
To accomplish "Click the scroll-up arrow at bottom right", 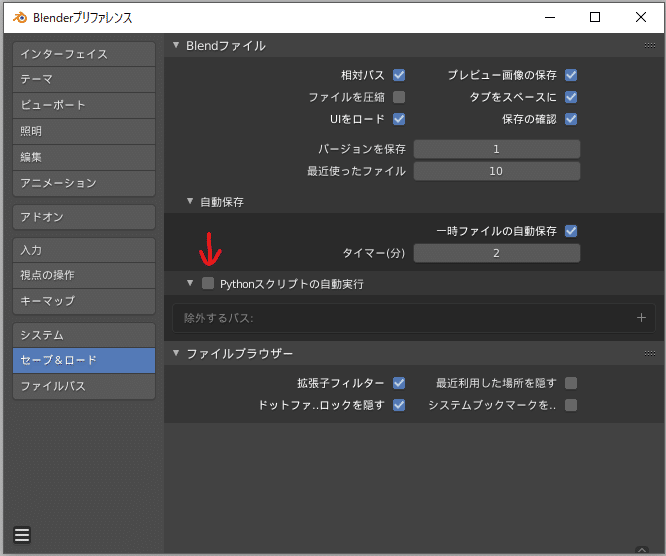I will (x=642, y=550).
